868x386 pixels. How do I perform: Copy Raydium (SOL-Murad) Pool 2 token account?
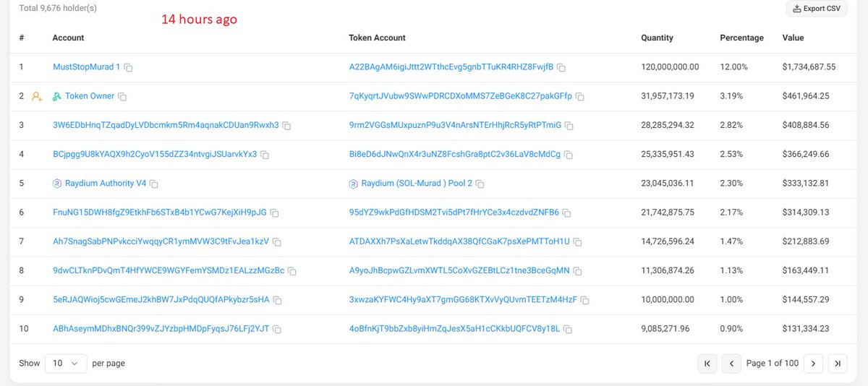(480, 184)
